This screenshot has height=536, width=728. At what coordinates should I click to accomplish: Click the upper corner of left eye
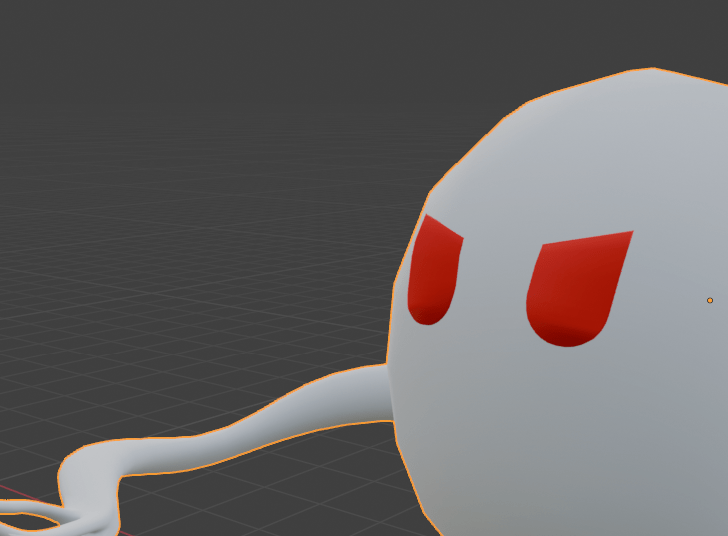pos(430,220)
